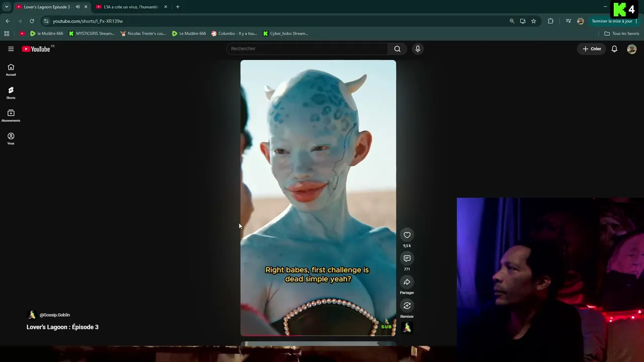Open the MYSTICGRIS Stream bookmark
The height and width of the screenshot is (362, 644).
(92, 34)
